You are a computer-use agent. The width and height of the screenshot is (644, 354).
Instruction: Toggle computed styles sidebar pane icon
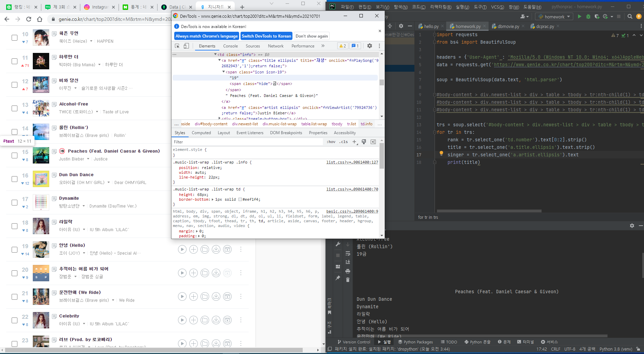373,142
